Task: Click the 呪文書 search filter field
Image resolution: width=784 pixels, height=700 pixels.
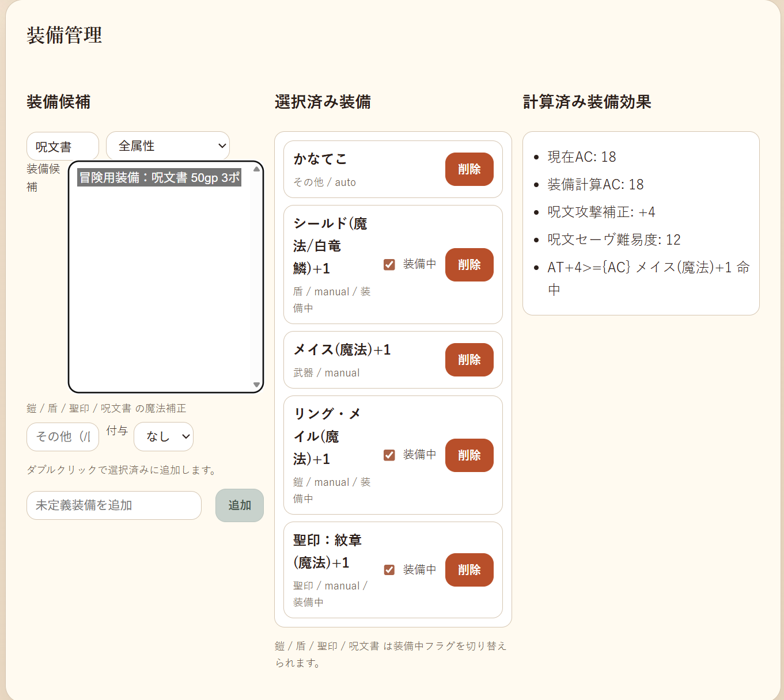Action: click(x=62, y=146)
